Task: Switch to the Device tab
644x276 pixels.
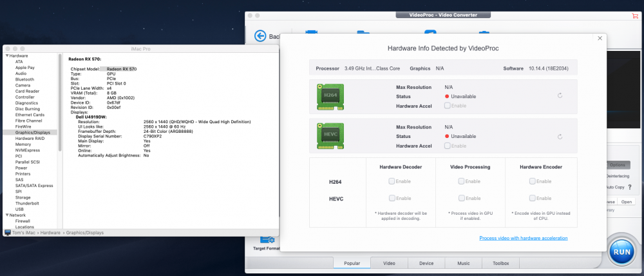Action: [426, 263]
